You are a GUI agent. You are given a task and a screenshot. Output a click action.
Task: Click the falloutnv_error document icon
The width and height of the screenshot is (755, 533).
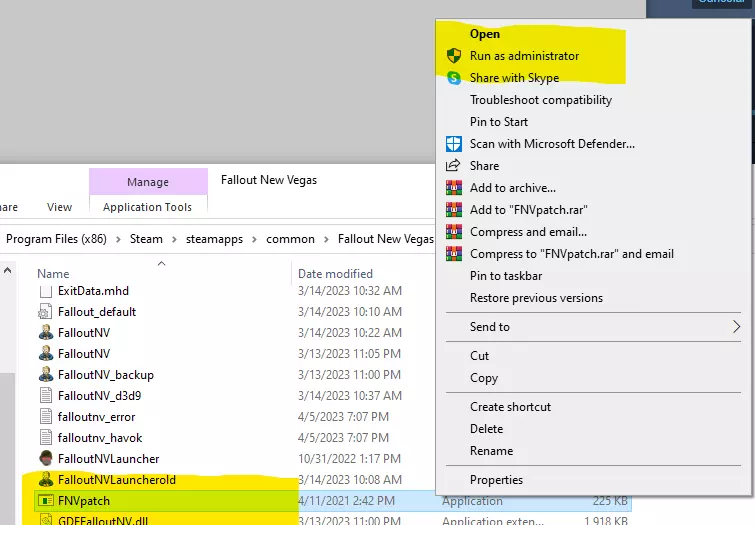pyautogui.click(x=46, y=416)
